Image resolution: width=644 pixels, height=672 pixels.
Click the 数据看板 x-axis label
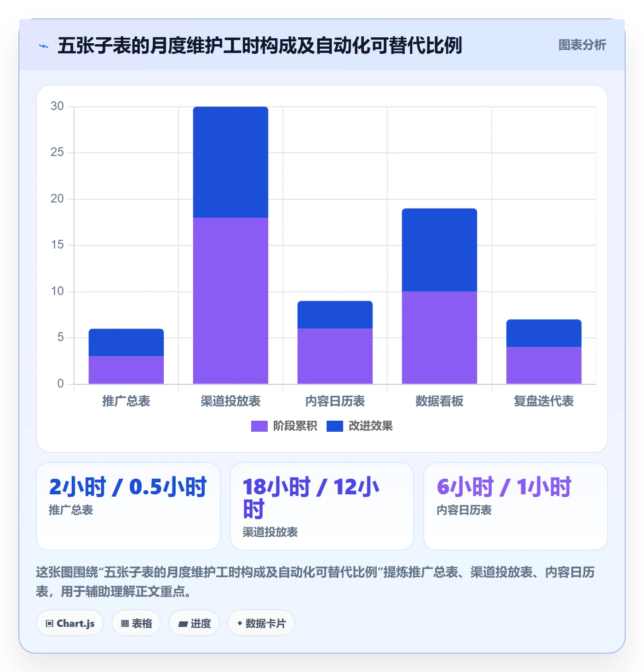point(439,401)
